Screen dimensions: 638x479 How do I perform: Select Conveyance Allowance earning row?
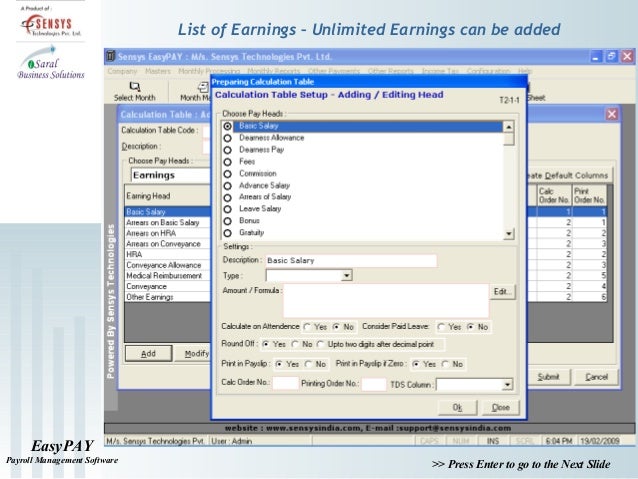point(167,265)
